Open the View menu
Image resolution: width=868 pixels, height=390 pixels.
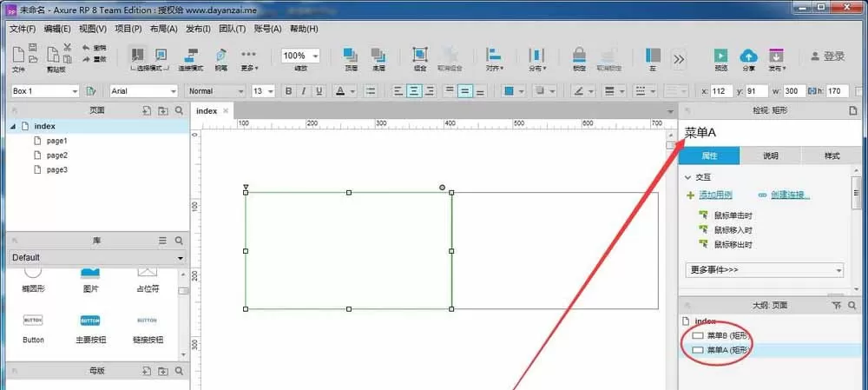[x=93, y=29]
